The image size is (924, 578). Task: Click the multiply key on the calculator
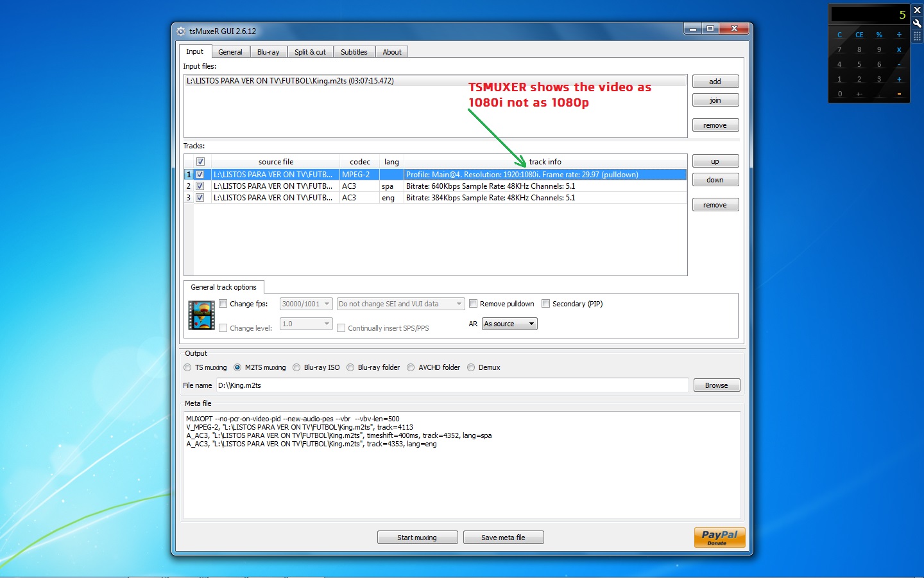(899, 49)
